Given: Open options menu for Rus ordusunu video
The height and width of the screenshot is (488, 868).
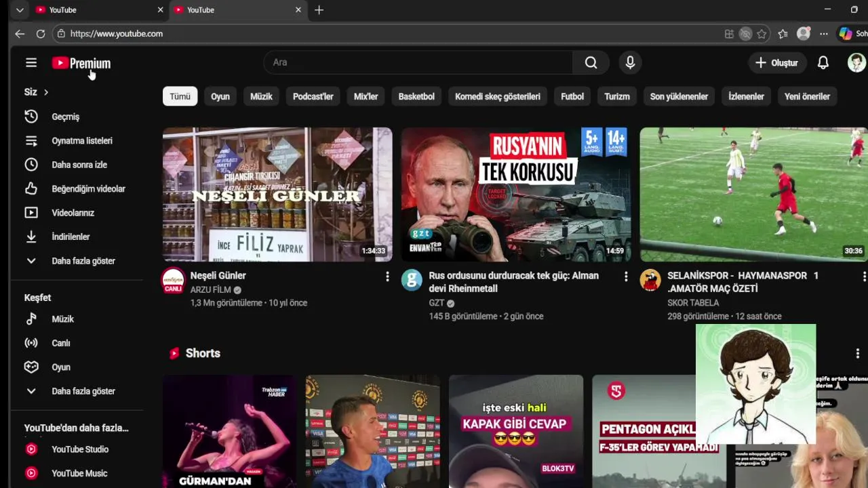Looking at the screenshot, I should click(x=626, y=277).
